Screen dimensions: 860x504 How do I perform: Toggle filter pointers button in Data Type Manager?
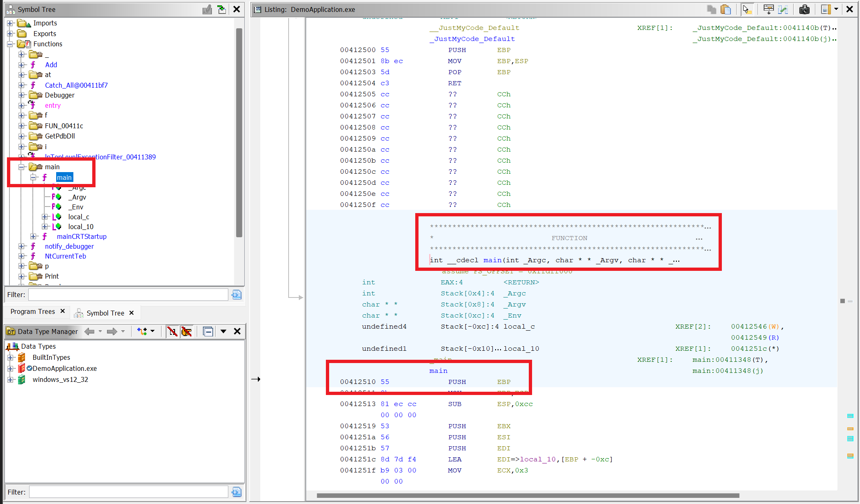click(x=187, y=331)
